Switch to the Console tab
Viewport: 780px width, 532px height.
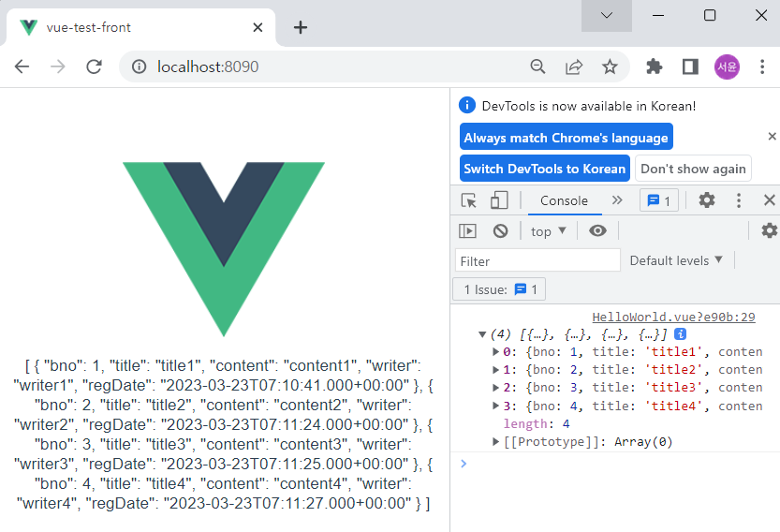[564, 200]
